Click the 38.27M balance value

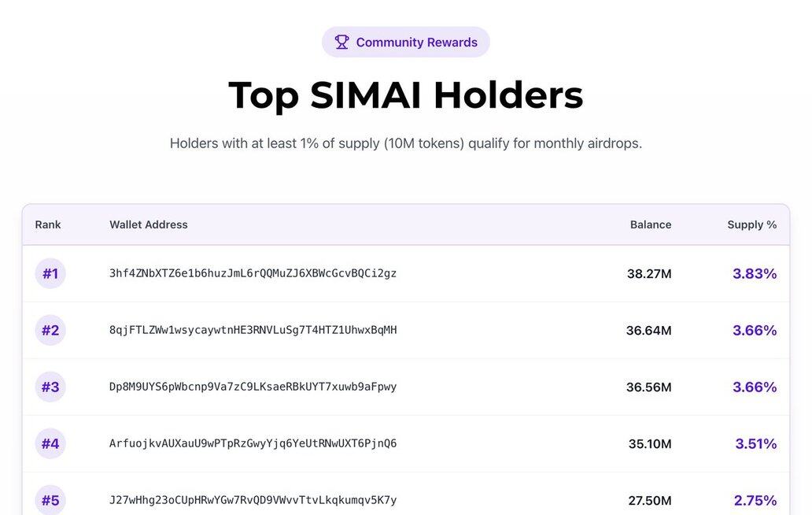[x=649, y=274]
